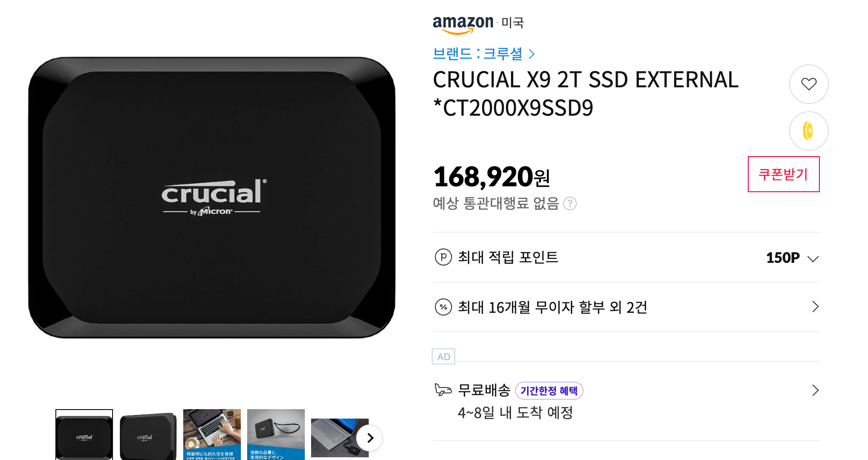Image resolution: width=868 pixels, height=460 pixels.
Task: Click the points P circle icon
Action: tap(443, 257)
